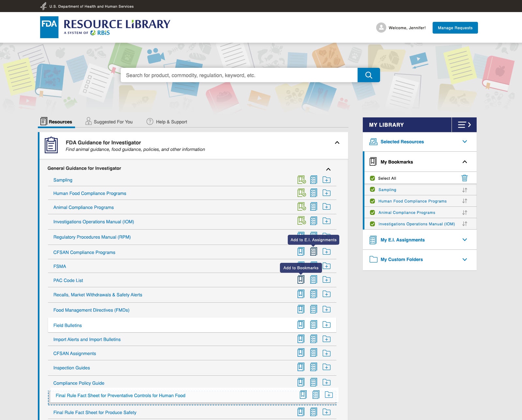Add Inspection Guides to a custom folder
Viewport: 522px width, 420px height.
327,367
